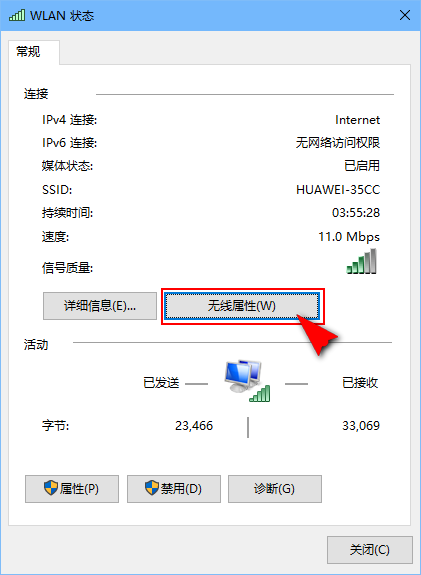Screen dimensions: 421x575
Task: Click the WLAN signal icon in title bar
Action: pyautogui.click(x=17, y=15)
